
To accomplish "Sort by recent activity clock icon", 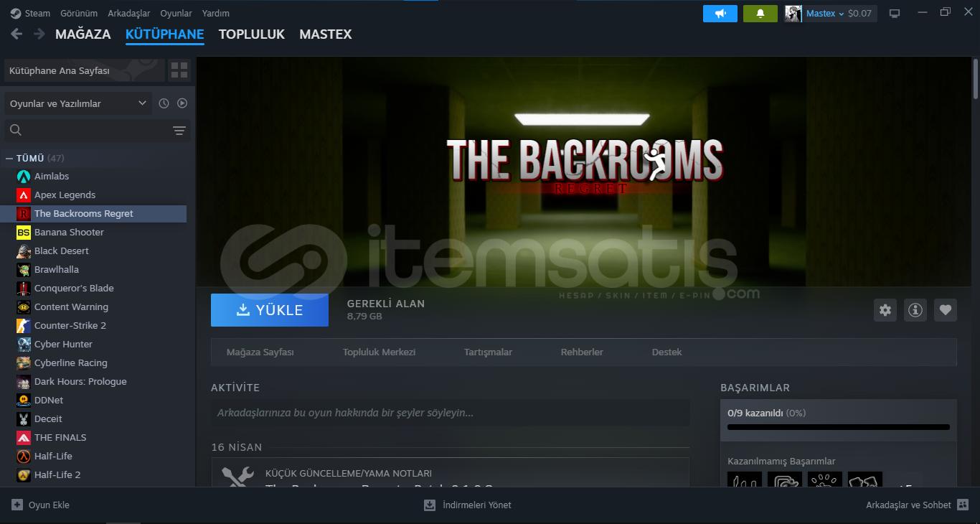I will coord(164,103).
